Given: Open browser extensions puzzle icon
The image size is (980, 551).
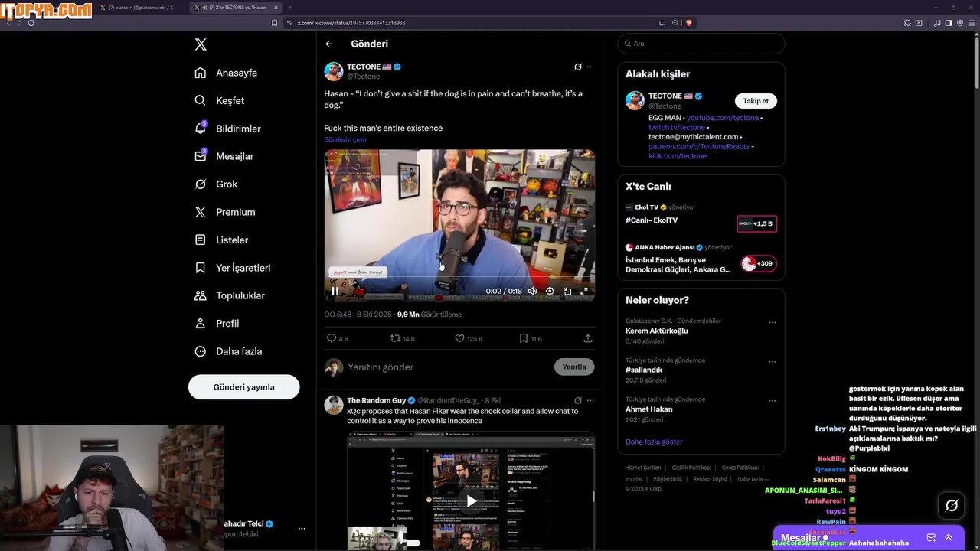Looking at the screenshot, I should pos(908,23).
